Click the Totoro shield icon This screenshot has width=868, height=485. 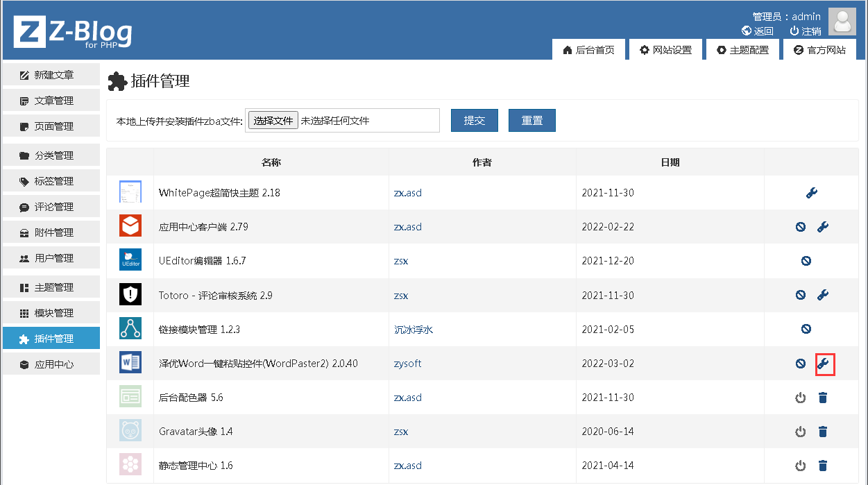click(130, 294)
